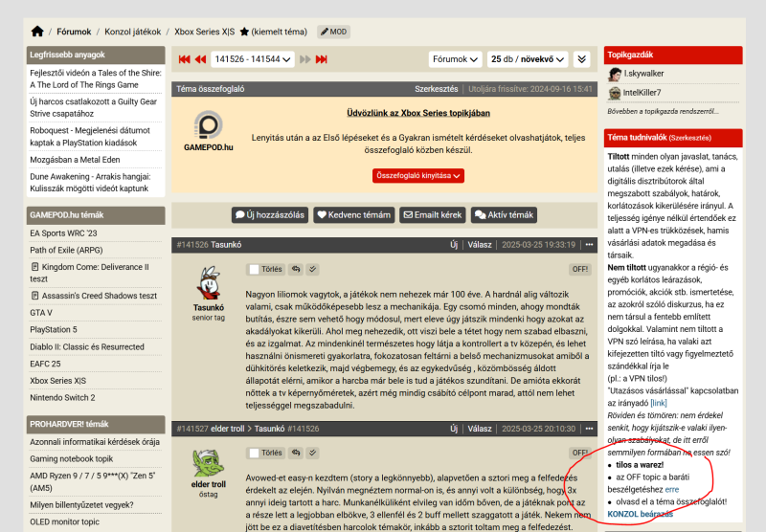
Task: Open the MOD pencil button
Action: (x=333, y=32)
